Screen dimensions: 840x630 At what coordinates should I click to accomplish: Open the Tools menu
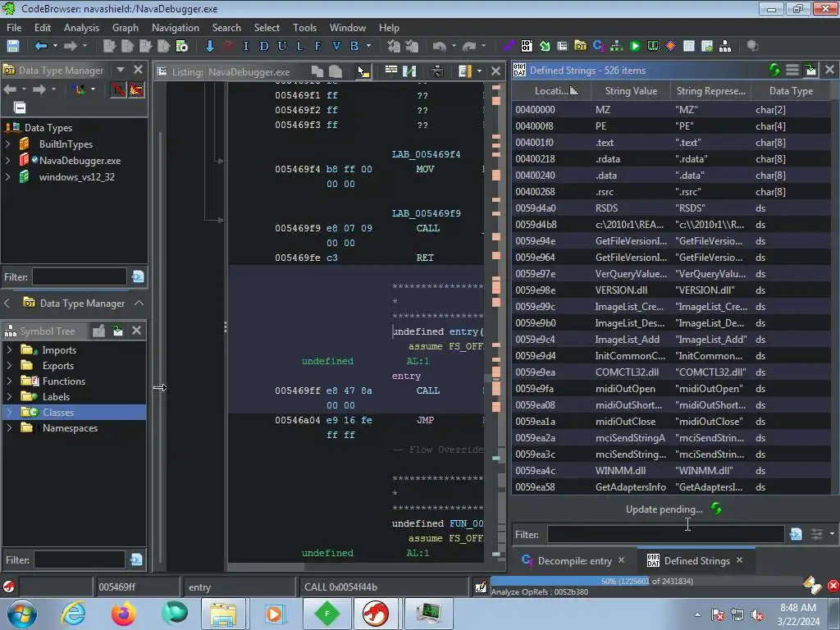pyautogui.click(x=304, y=28)
